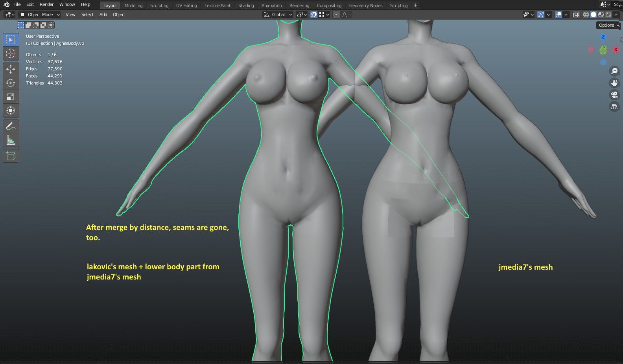Toggle show overlays button

558,15
